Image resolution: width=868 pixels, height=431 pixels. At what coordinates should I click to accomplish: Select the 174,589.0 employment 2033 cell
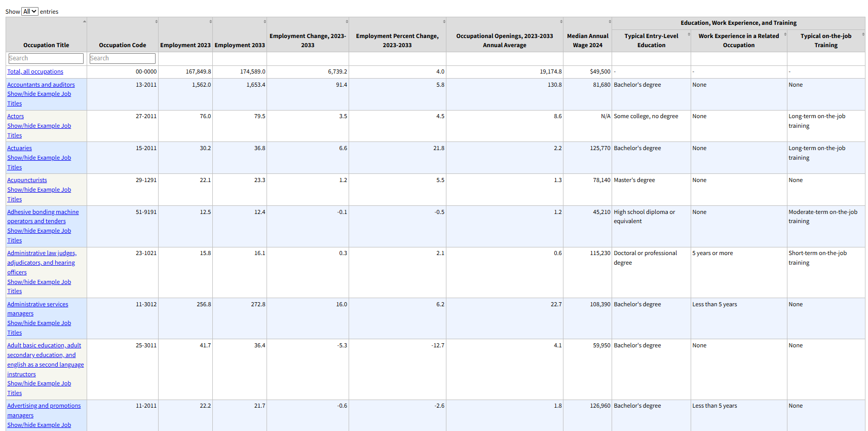click(x=240, y=72)
